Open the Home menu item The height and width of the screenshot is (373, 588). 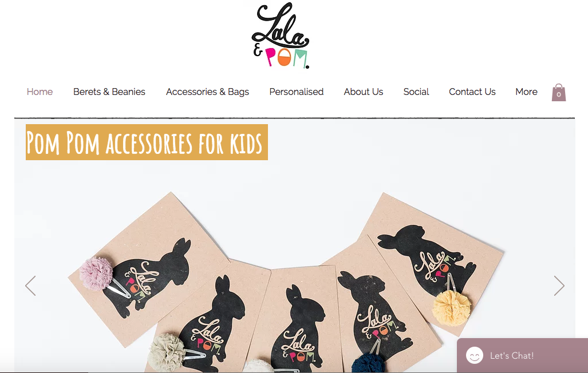(40, 92)
